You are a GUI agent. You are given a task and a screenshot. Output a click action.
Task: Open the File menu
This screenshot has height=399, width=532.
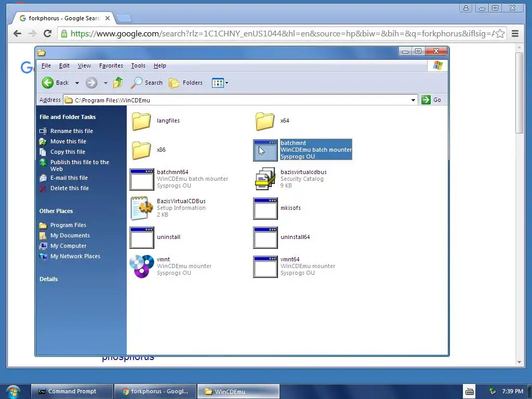[x=46, y=66]
